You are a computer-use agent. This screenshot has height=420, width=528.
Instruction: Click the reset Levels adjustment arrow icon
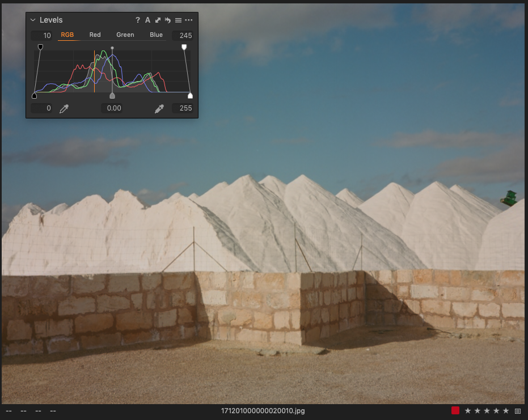coord(167,20)
